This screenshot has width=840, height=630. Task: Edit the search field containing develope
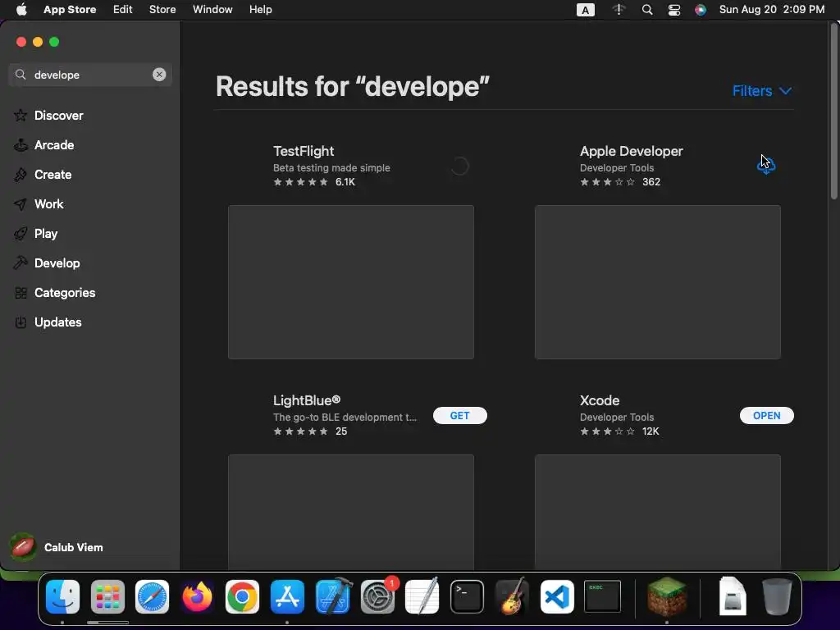pos(90,75)
